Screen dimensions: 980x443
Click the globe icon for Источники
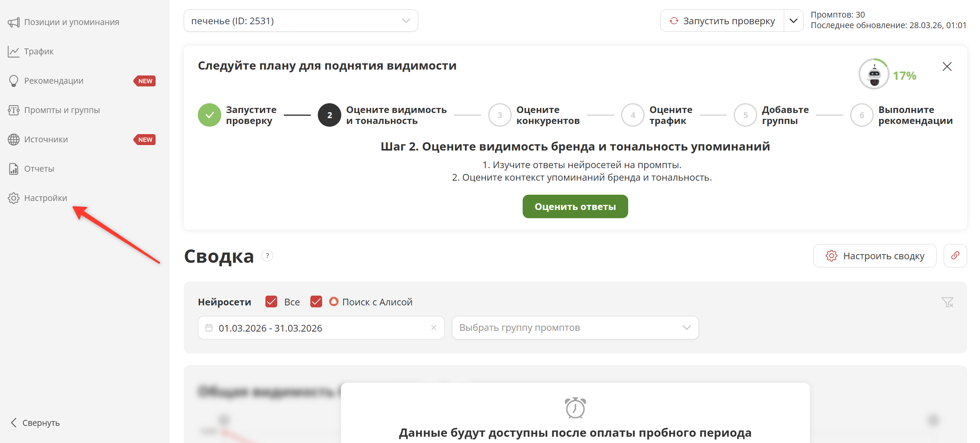[x=14, y=140]
